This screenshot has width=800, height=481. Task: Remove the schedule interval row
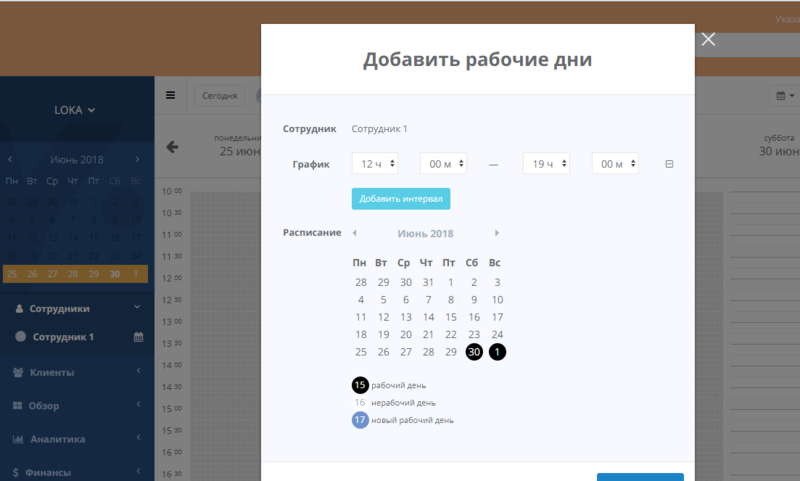tap(669, 165)
